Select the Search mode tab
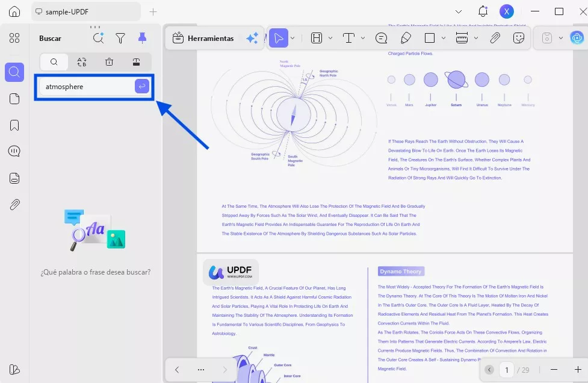 (x=54, y=62)
